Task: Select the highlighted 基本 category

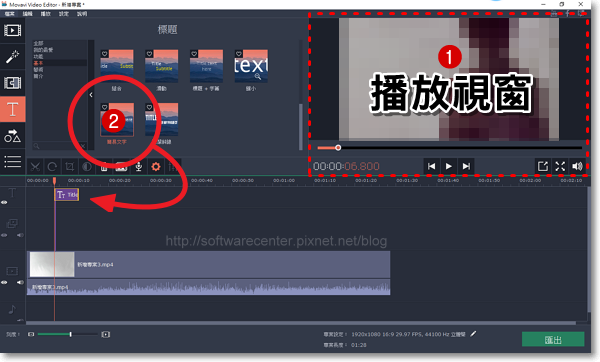Action: tap(38, 63)
